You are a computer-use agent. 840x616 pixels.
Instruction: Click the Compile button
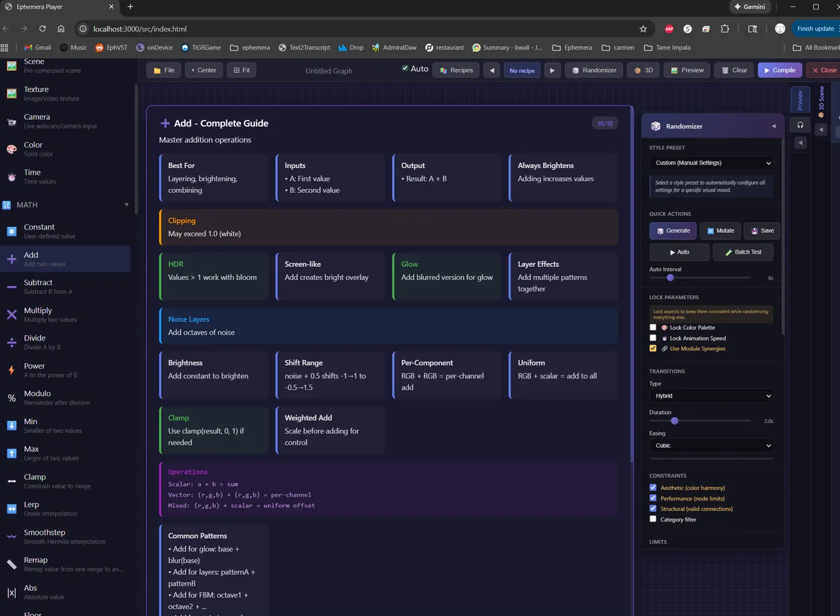click(780, 70)
